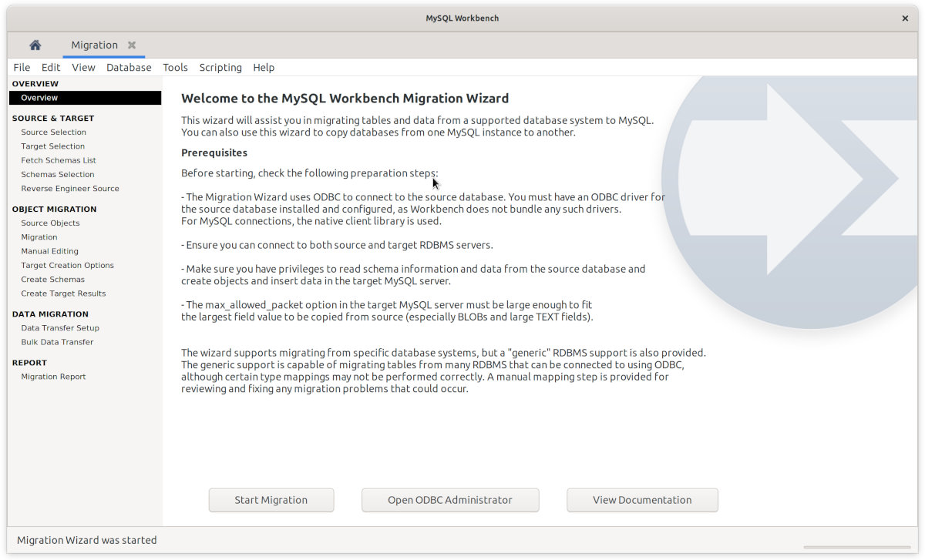Choose Fetch Schemas List step
This screenshot has height=560, width=925.
(59, 160)
